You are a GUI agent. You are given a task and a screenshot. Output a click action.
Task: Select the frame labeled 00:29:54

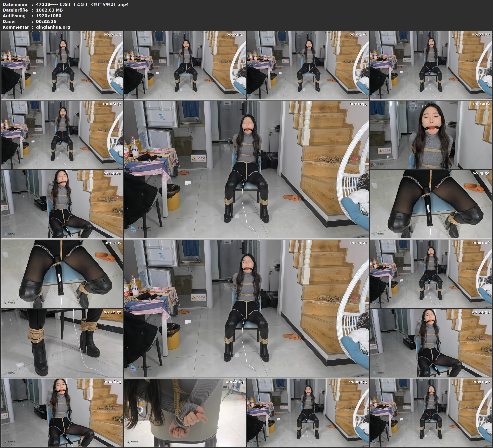tap(308, 412)
